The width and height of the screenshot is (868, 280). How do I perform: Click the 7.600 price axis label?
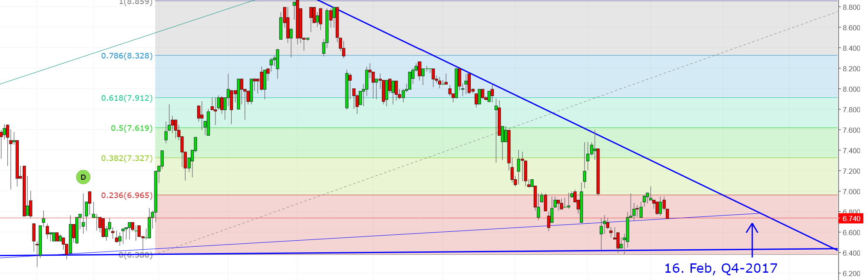coord(851,130)
